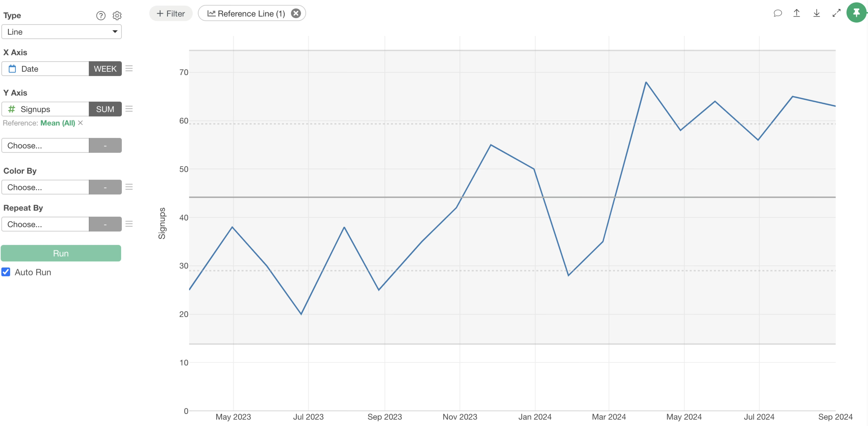The height and width of the screenshot is (426, 868).
Task: Open Y Axis Signups options menu icon
Action: coord(129,109)
